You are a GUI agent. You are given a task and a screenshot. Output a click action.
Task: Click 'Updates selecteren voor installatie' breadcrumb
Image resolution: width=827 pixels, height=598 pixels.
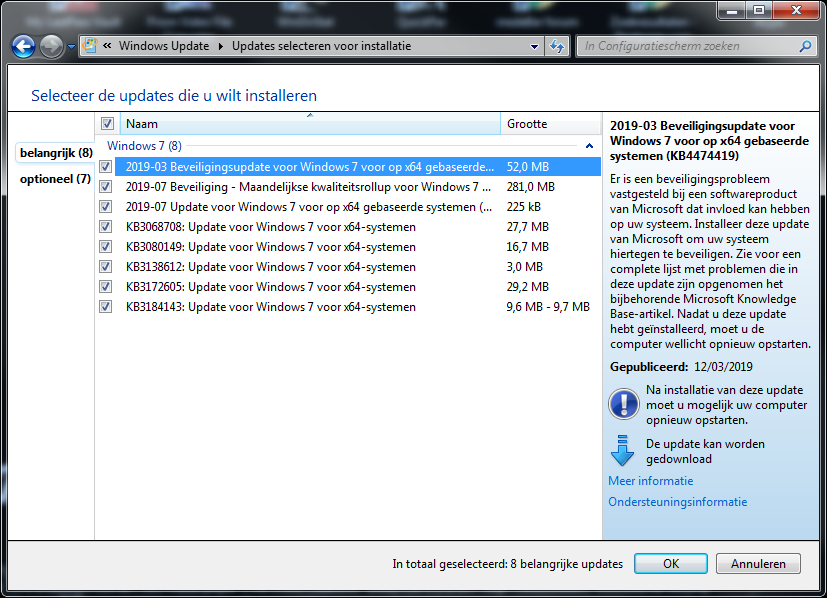pyautogui.click(x=321, y=46)
